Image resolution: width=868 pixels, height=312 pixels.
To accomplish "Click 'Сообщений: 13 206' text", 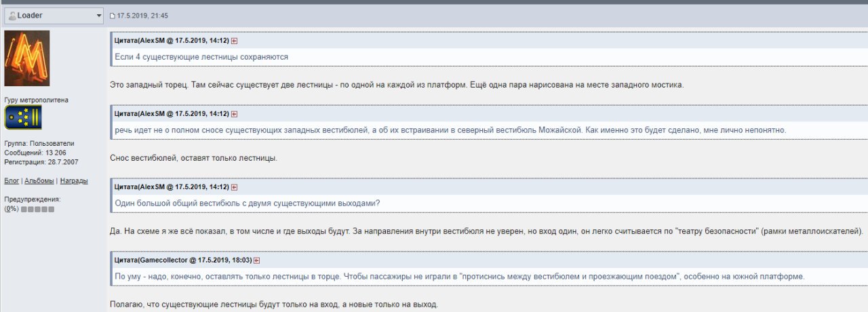I will tap(35, 153).
